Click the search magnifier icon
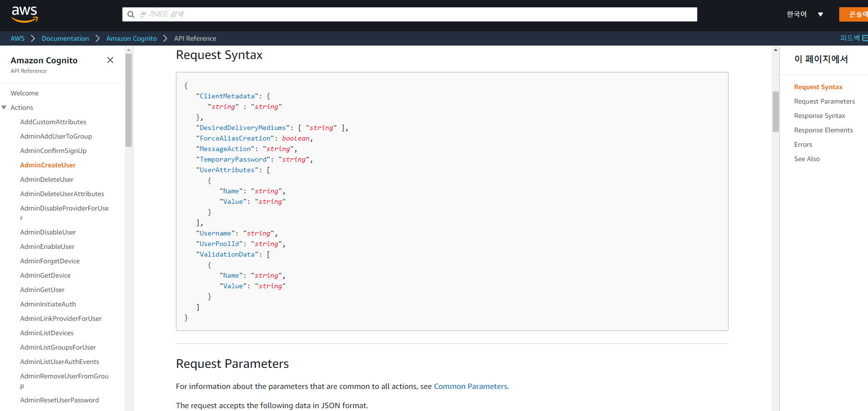 pos(131,14)
